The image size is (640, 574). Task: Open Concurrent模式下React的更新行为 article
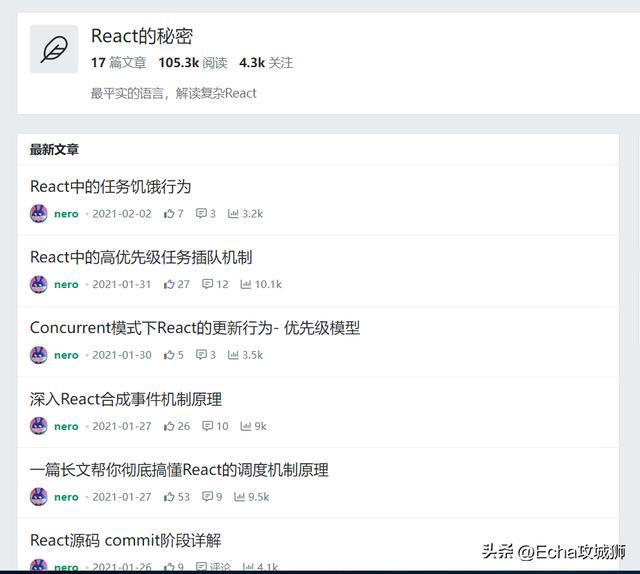195,328
